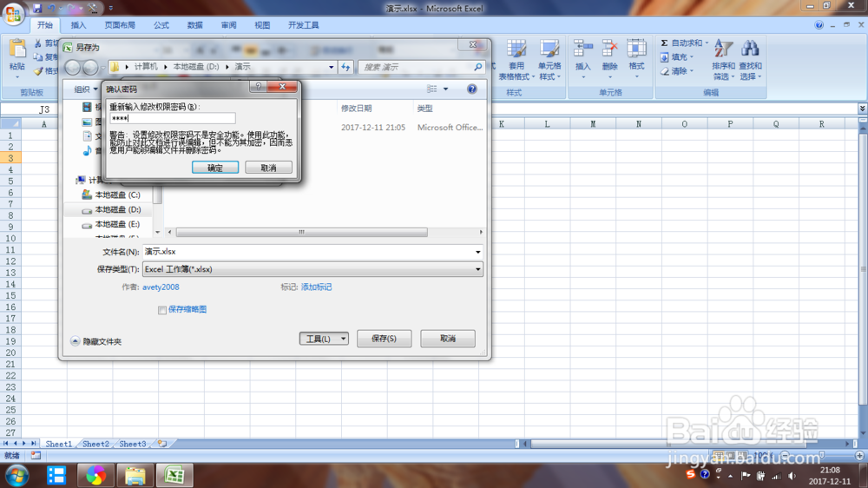Expand the file name dropdown arrow
This screenshot has height=488, width=868.
click(x=477, y=252)
